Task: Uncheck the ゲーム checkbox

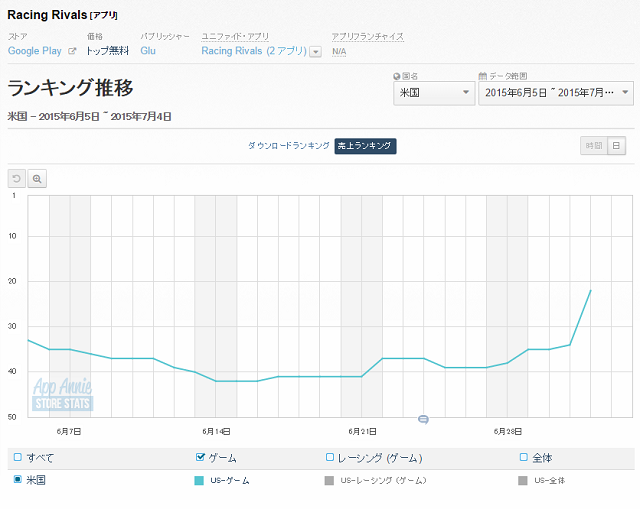Action: tap(200, 457)
